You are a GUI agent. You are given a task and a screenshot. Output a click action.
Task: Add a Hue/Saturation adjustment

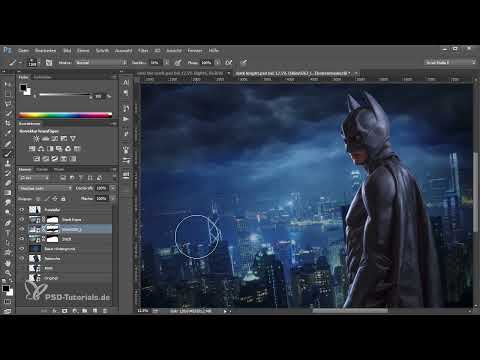click(x=32, y=149)
